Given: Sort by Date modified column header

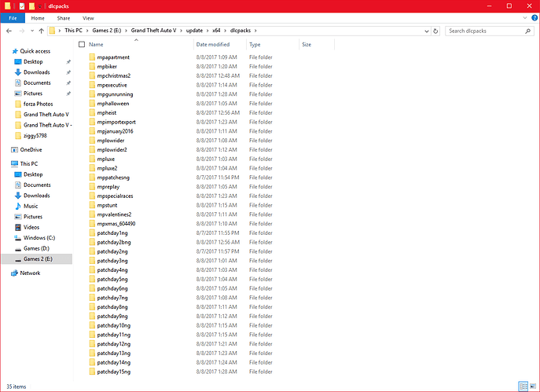Looking at the screenshot, I should tap(213, 45).
